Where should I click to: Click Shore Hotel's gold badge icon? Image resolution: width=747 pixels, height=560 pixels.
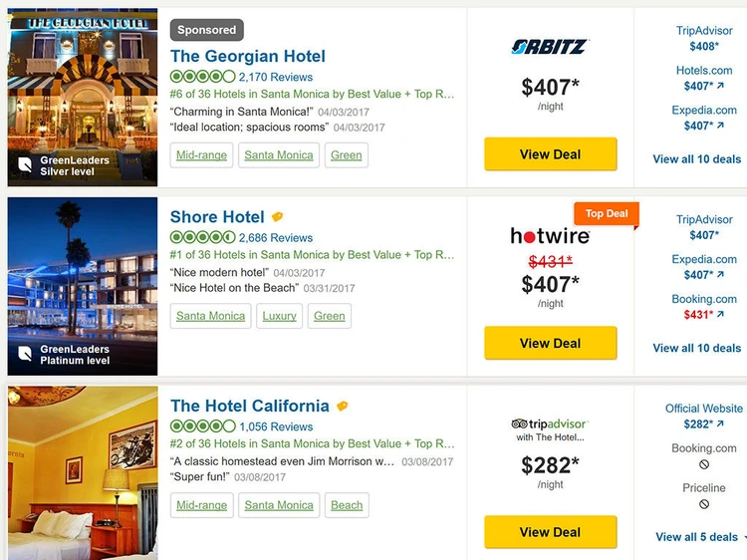[x=278, y=217]
